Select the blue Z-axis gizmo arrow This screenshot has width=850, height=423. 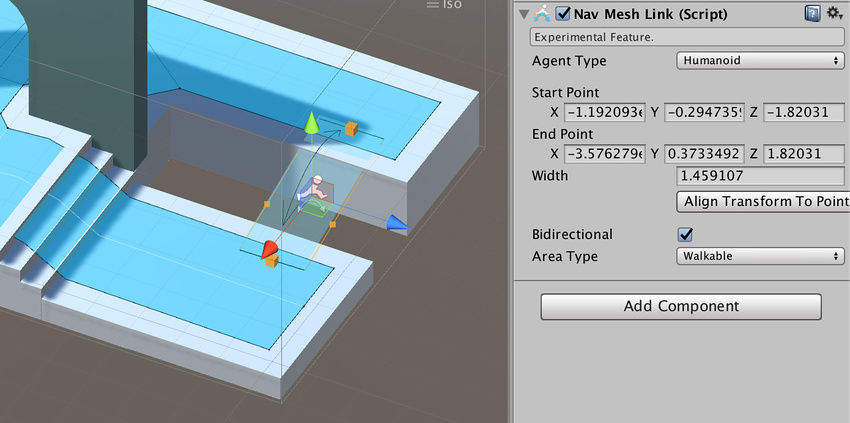[x=397, y=223]
